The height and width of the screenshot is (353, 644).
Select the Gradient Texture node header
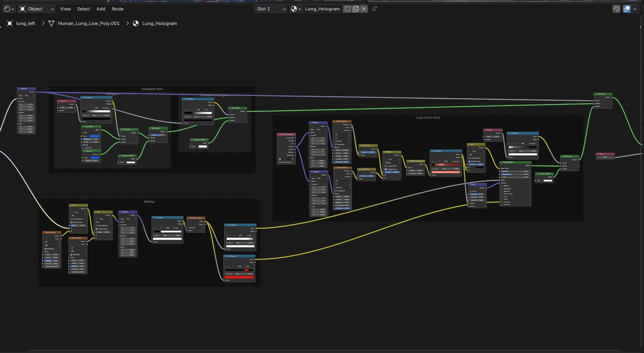tap(196, 218)
